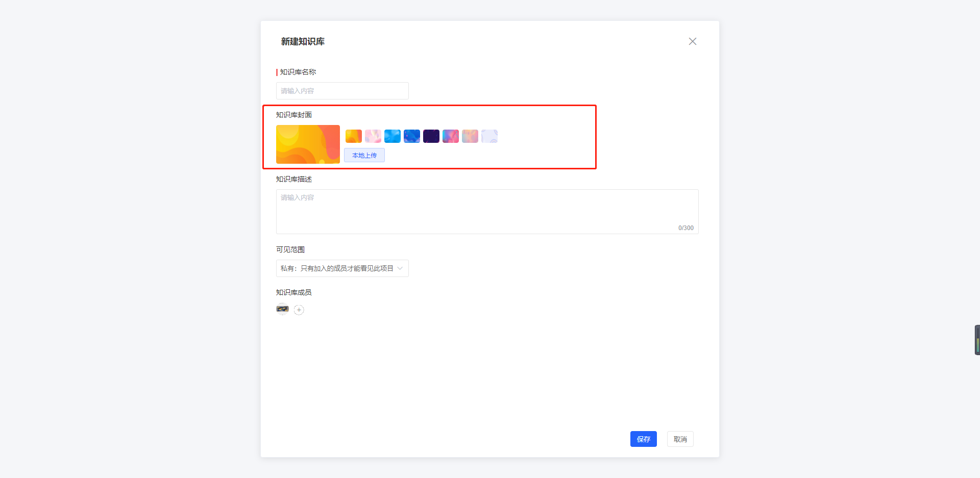Focus the 知识库名称 input field
980x478 pixels.
[342, 91]
